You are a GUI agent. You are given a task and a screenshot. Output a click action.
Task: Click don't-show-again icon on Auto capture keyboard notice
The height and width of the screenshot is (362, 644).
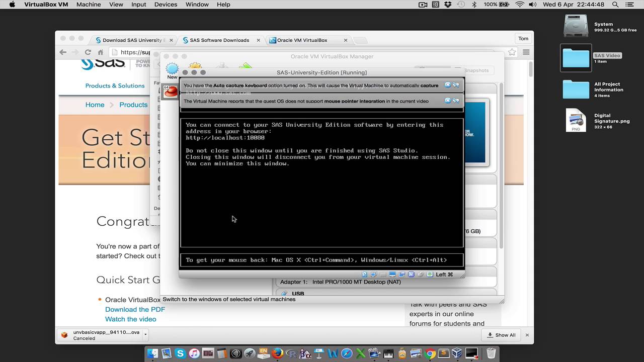(456, 85)
